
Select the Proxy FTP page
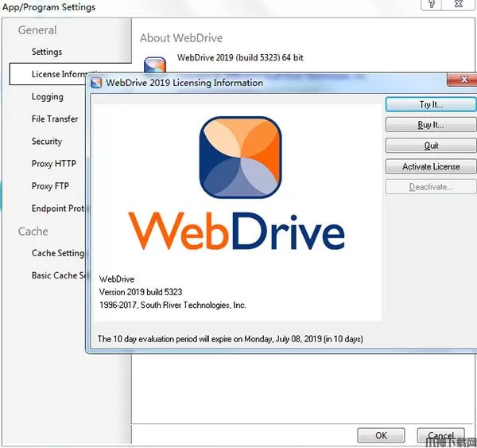[50, 185]
